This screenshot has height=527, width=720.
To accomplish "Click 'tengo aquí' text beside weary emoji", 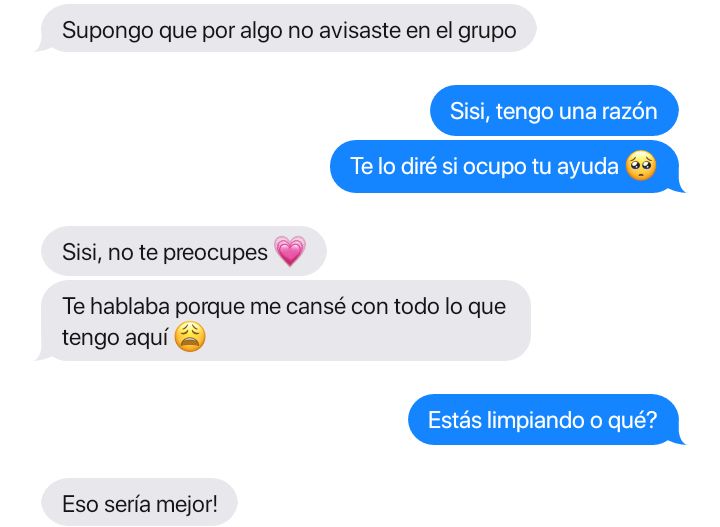I will 115,338.
